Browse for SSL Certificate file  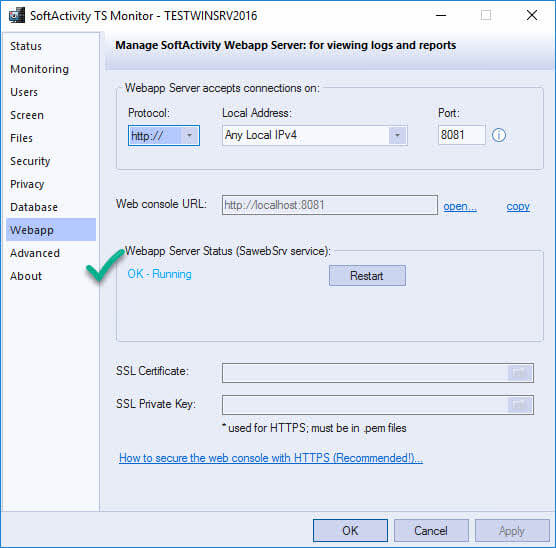point(519,373)
